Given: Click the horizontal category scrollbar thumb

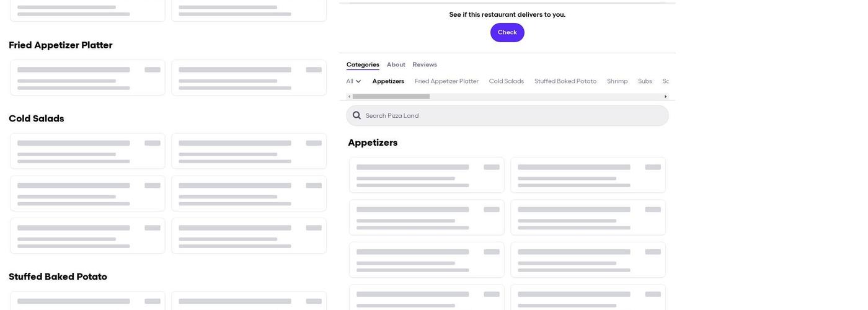Looking at the screenshot, I should pos(391,97).
